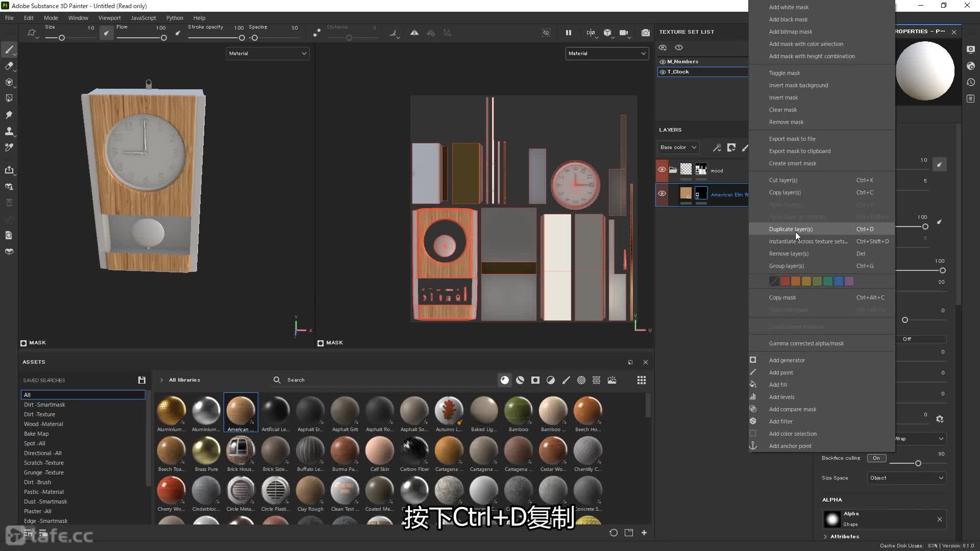Viewport: 980px width, 551px height.
Task: Save the current asset search
Action: coord(142,380)
